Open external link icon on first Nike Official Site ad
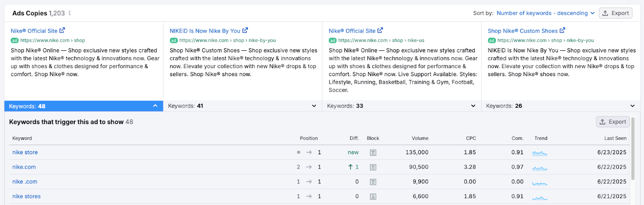 point(62,31)
